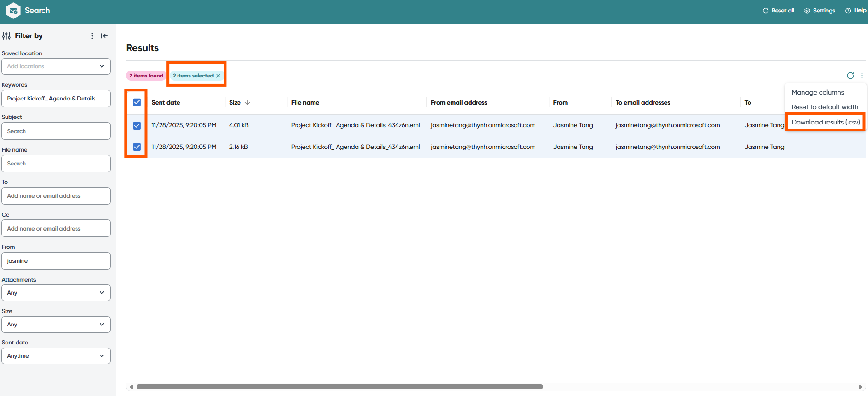Select Manage columns menu item
868x396 pixels.
[818, 92]
